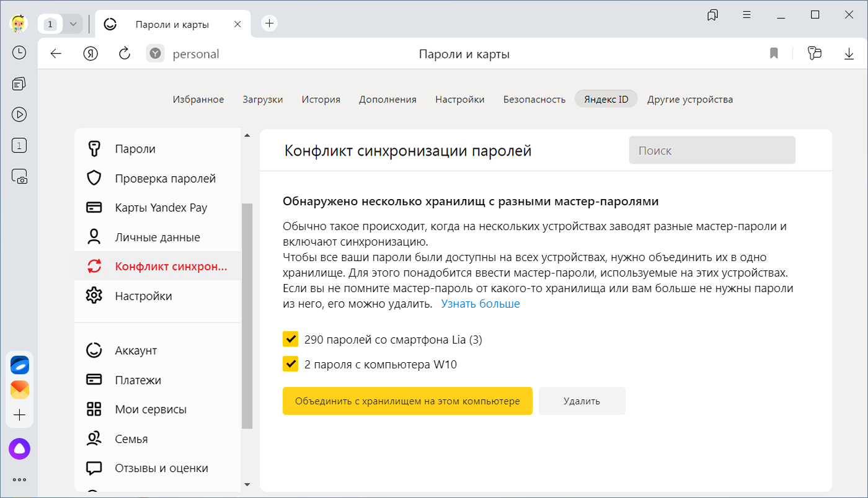Open the browser hamburger menu
The width and height of the screenshot is (868, 498).
(x=747, y=15)
